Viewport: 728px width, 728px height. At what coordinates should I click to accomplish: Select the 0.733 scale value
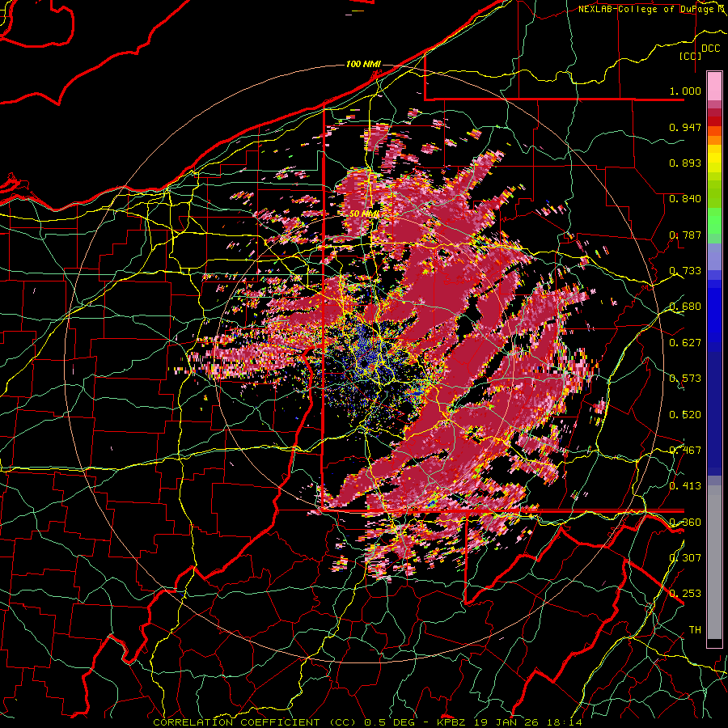click(x=685, y=271)
